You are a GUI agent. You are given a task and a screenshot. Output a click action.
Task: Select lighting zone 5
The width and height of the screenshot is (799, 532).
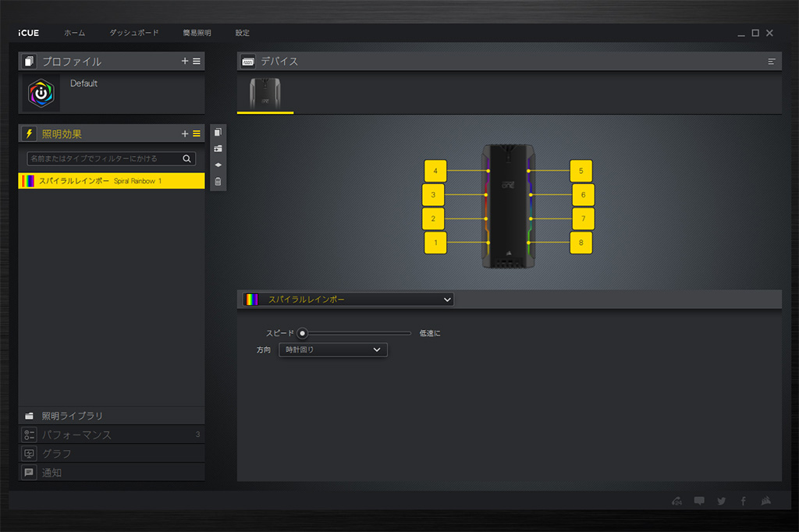pyautogui.click(x=581, y=171)
